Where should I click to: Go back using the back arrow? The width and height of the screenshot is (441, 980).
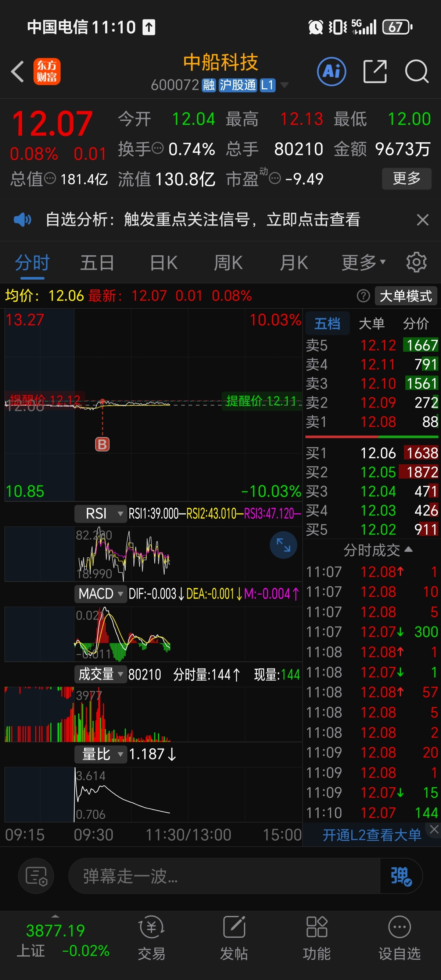(x=18, y=71)
